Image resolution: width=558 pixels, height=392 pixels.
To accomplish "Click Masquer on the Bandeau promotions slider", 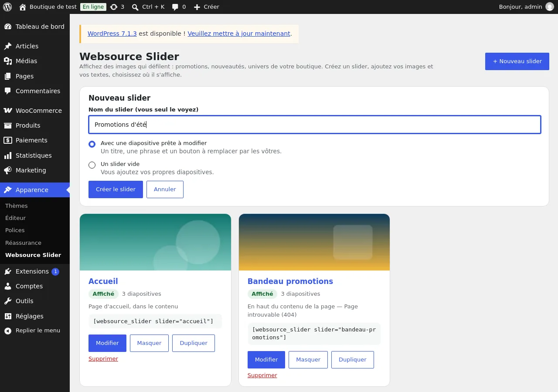I will 308,360.
